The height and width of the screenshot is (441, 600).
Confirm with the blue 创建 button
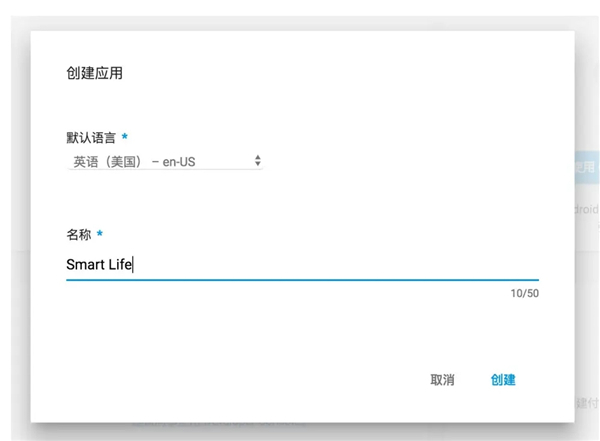(503, 380)
